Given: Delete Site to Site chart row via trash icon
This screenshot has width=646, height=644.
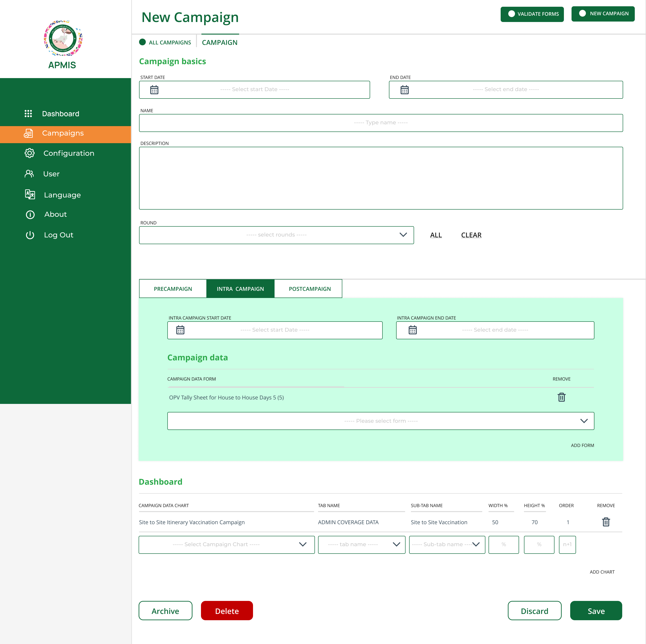Looking at the screenshot, I should pos(606,522).
